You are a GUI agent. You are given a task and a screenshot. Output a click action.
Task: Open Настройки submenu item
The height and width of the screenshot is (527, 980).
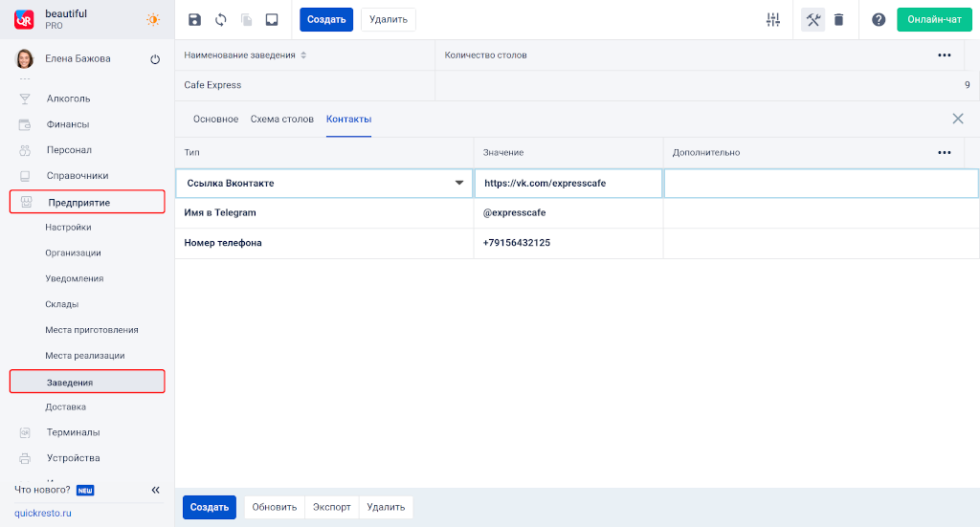point(68,228)
